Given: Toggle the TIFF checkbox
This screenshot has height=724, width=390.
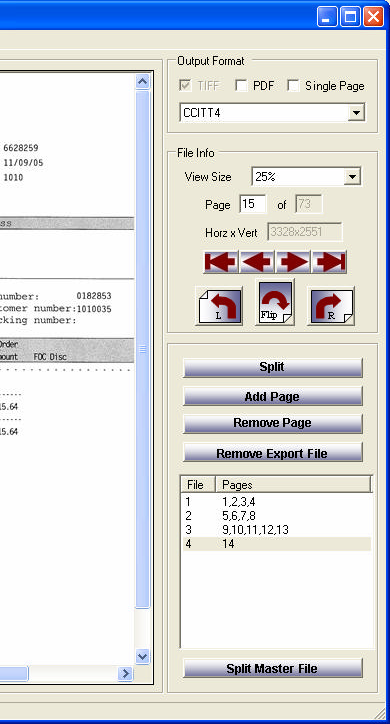Looking at the screenshot, I should tap(185, 85).
